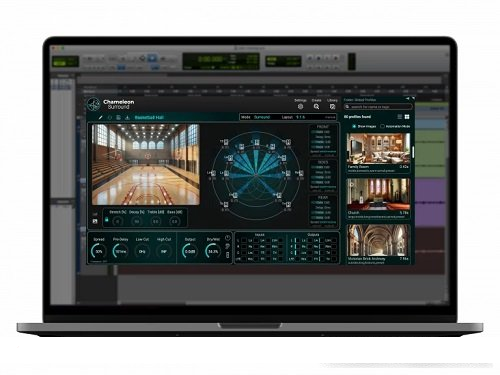Select the rear bottom-left speaker on outer ring
The image size is (500, 375).
225,204
